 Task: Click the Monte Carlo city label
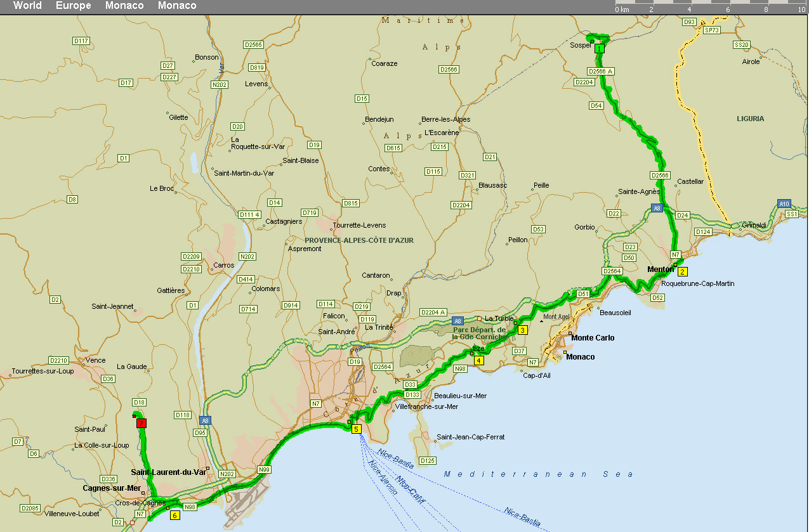click(x=593, y=338)
